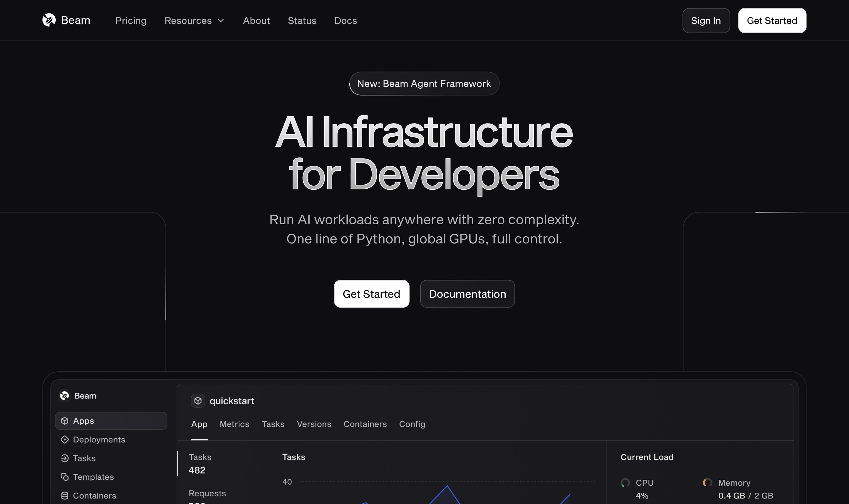
Task: Switch to the Metrics tab
Action: (234, 424)
